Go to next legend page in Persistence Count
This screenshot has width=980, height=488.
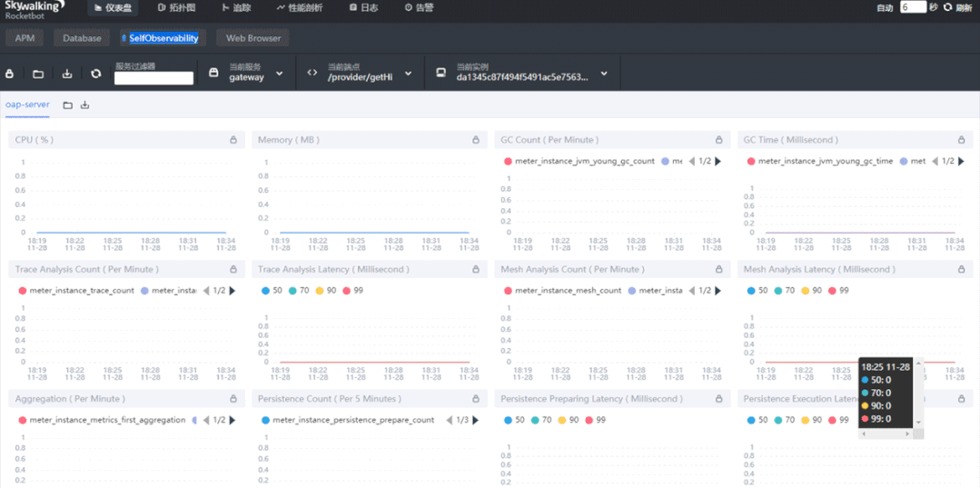476,421
